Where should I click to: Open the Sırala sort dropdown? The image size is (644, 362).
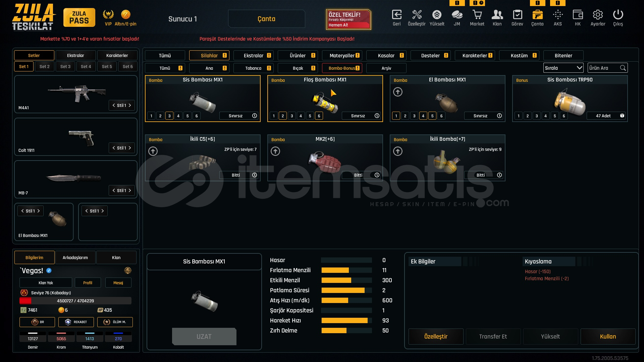pos(563,68)
